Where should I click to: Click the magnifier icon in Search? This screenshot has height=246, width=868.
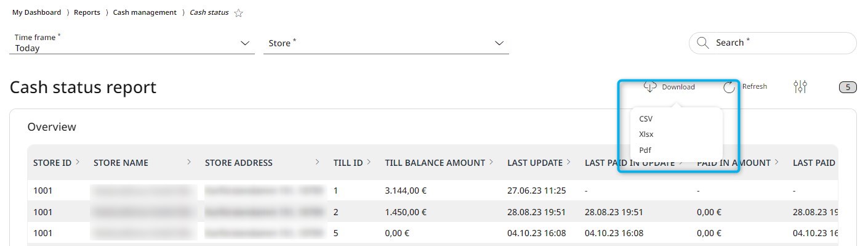(703, 43)
